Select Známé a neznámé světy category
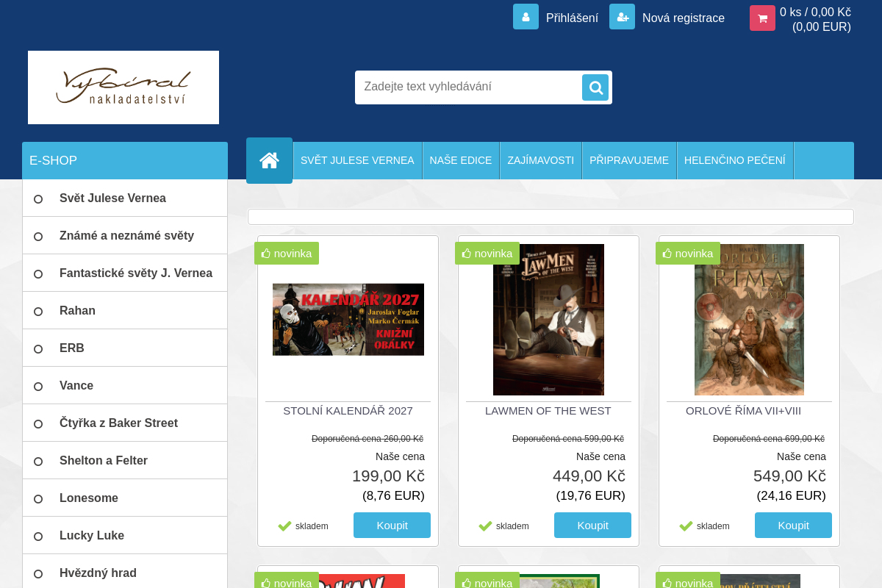Image resolution: width=882 pixels, height=588 pixels. 125,236
